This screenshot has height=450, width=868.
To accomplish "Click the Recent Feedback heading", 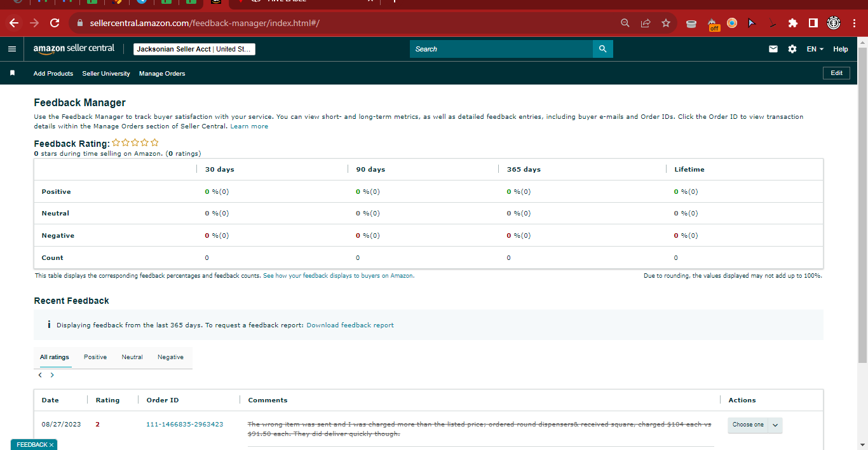I will click(71, 301).
